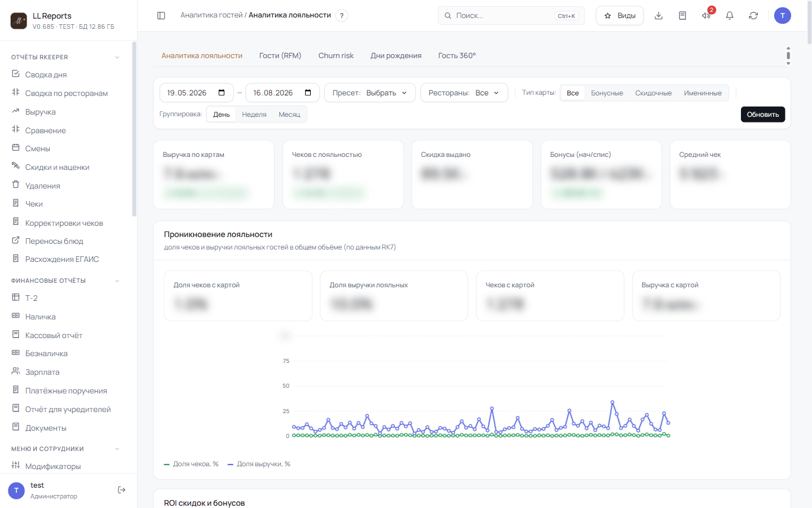812x508 pixels.
Task: Switch to the Churn risk tab
Action: 336,55
